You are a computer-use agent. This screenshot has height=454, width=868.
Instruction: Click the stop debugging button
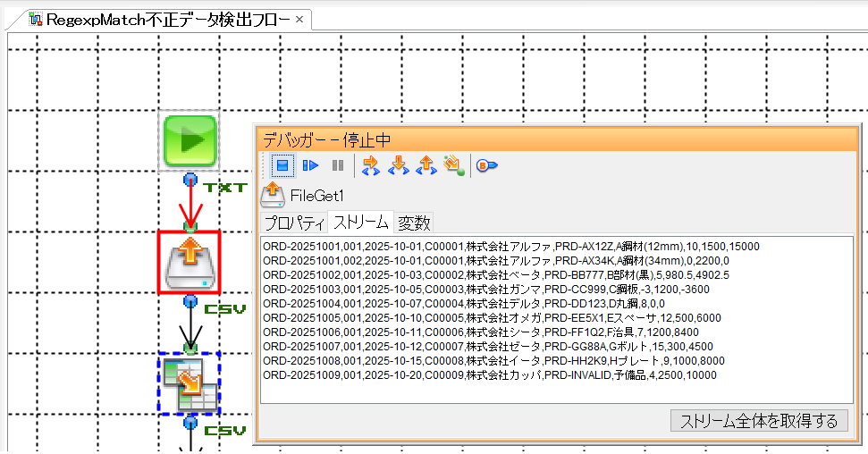click(282, 165)
